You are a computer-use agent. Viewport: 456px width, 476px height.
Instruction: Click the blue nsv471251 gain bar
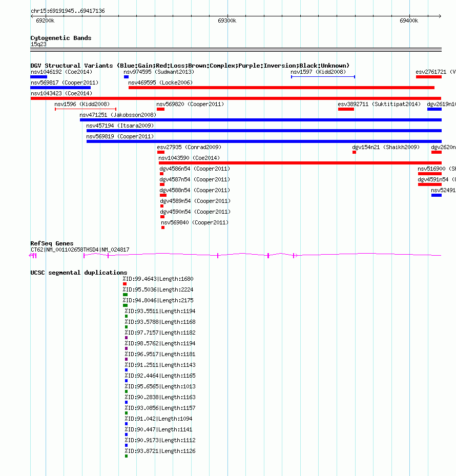[260, 120]
